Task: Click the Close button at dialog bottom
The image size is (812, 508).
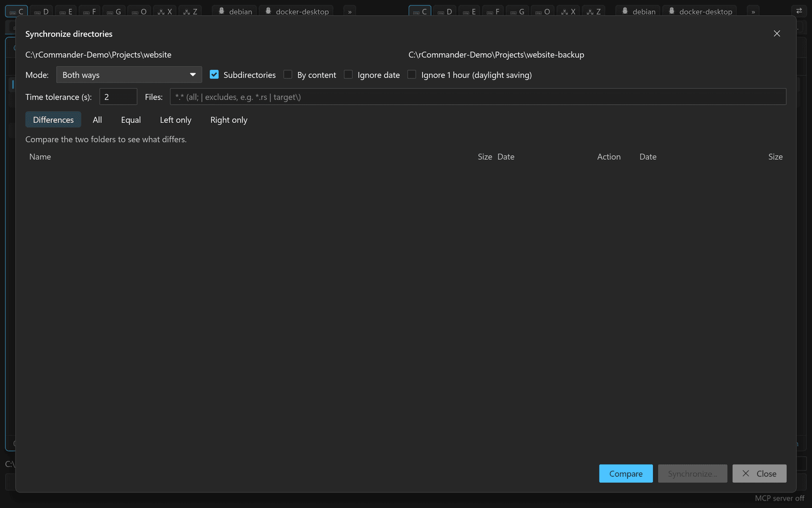Action: [759, 474]
